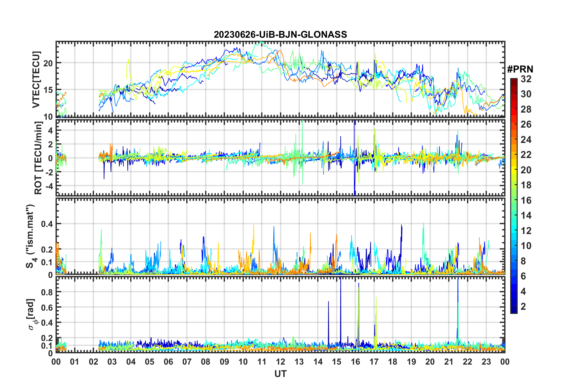Click the plot title 20230626-UiB-BJN-GLONASS
The height and width of the screenshot is (392, 561).
pyautogui.click(x=280, y=34)
